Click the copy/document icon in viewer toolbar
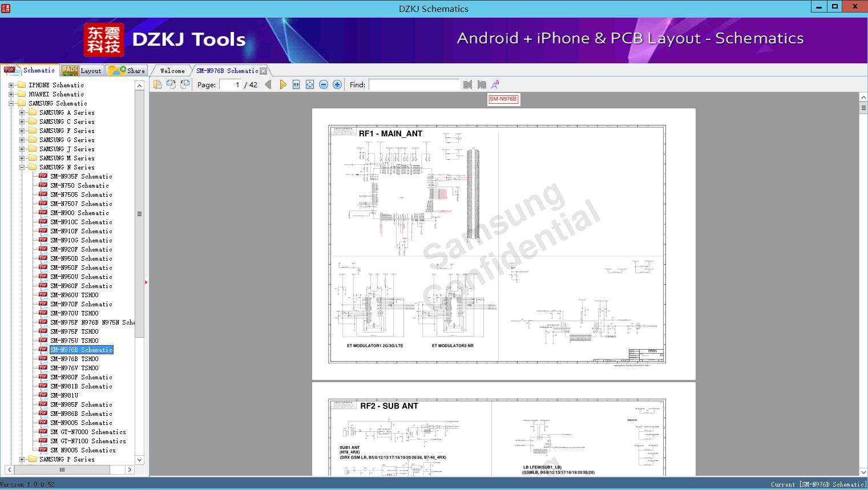This screenshot has width=868, height=490. 158,84
